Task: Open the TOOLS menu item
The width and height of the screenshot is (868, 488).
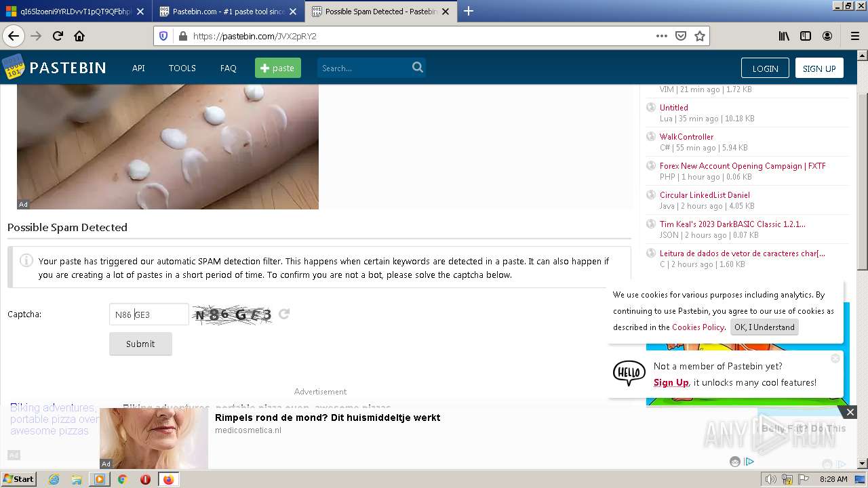Action: pos(182,68)
